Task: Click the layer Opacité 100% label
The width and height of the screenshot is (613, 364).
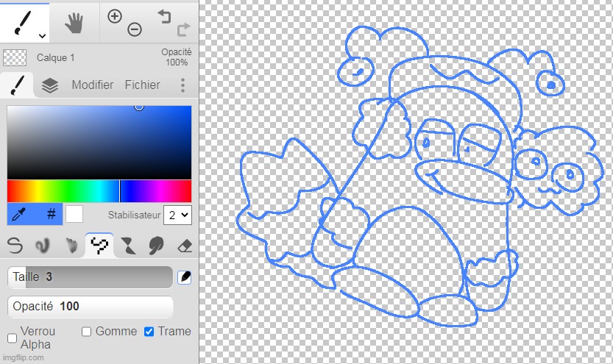Action: 177,57
